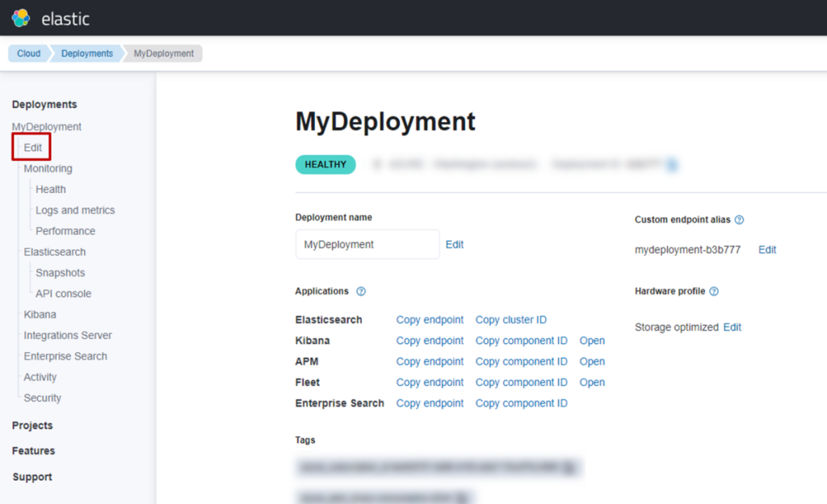Select Snapshots under Elasticsearch

60,273
